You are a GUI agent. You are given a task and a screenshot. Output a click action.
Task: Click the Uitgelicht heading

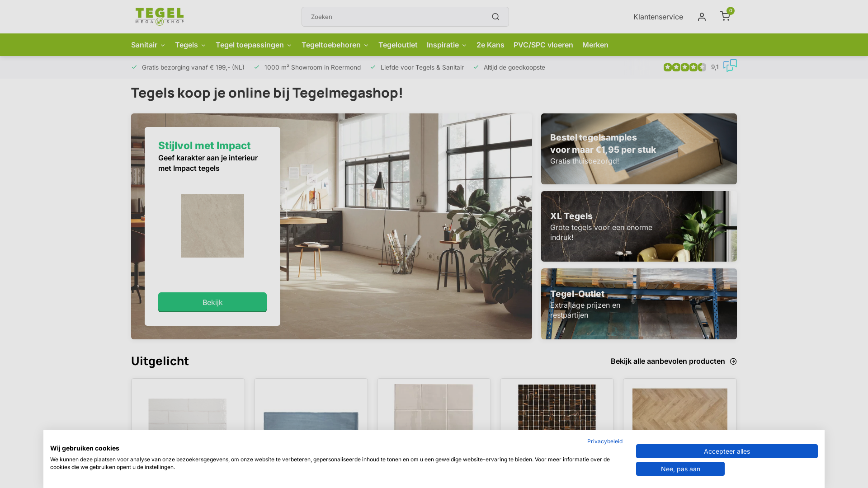[x=160, y=361]
